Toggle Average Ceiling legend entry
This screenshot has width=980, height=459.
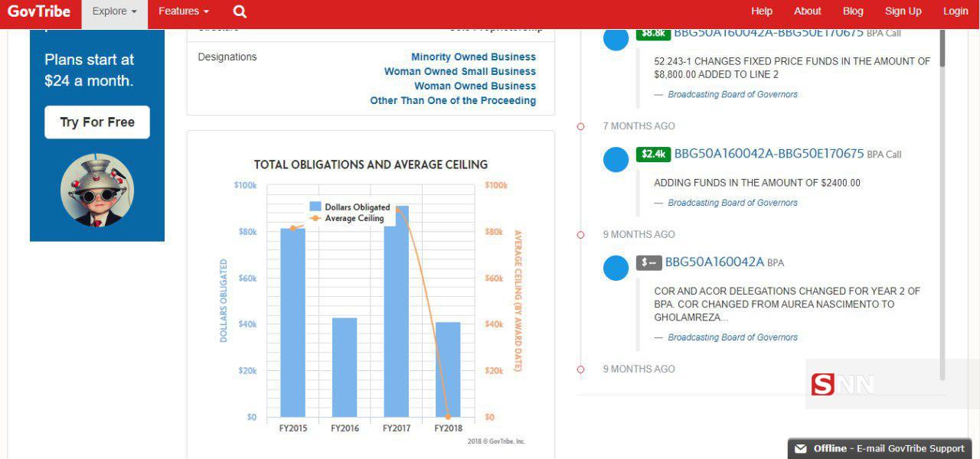(346, 218)
